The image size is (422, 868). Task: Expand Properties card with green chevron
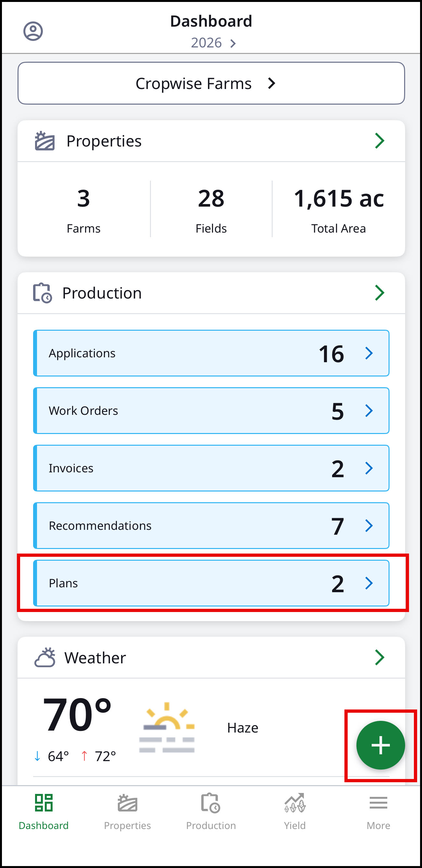tap(379, 141)
